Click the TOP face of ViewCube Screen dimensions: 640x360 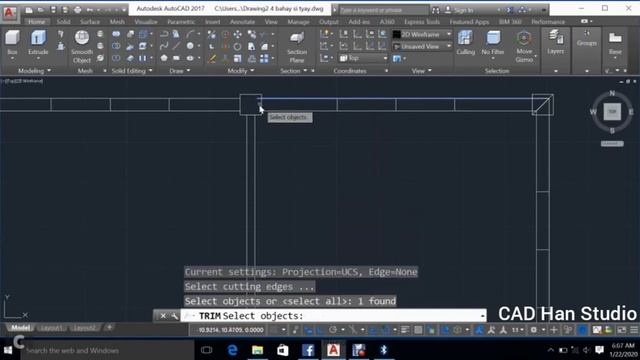(x=612, y=111)
